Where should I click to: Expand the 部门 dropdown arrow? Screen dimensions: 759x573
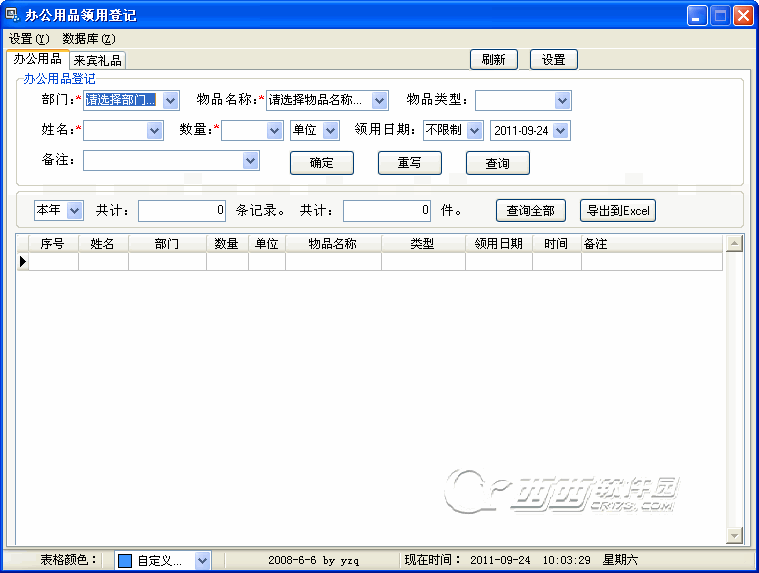click(170, 101)
